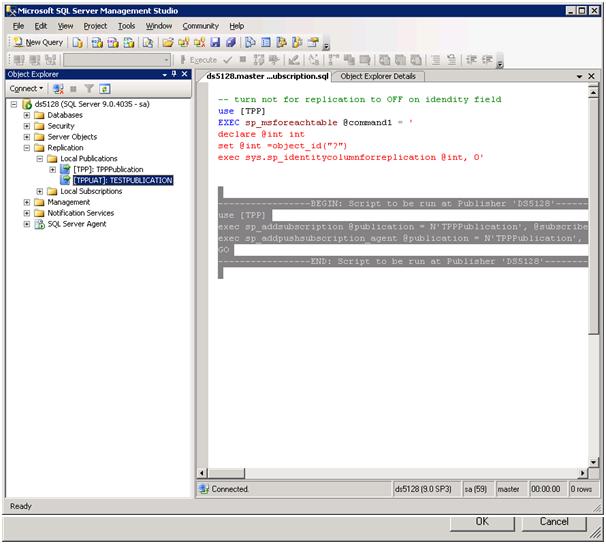
Task: Expand the Local Subscriptions folder
Action: [x=40, y=191]
